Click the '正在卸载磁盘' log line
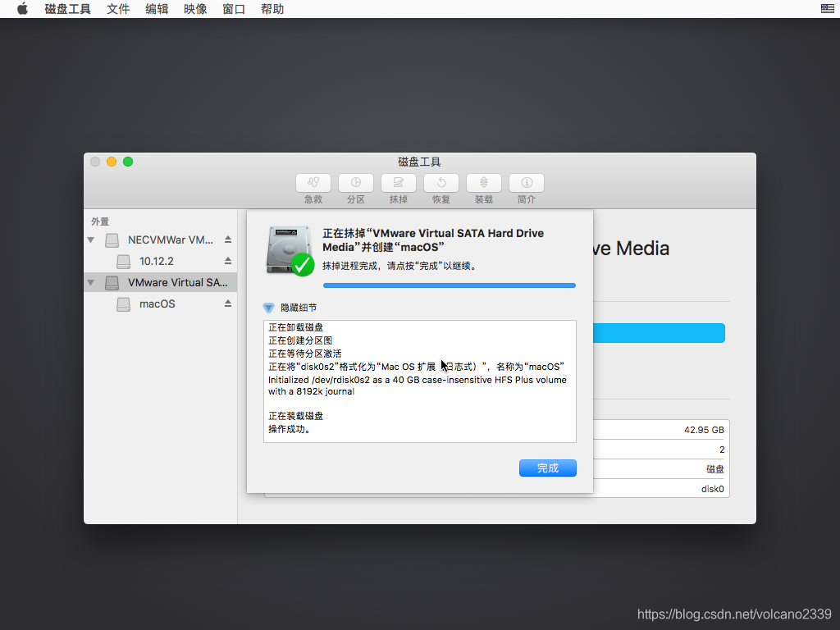 pyautogui.click(x=295, y=327)
